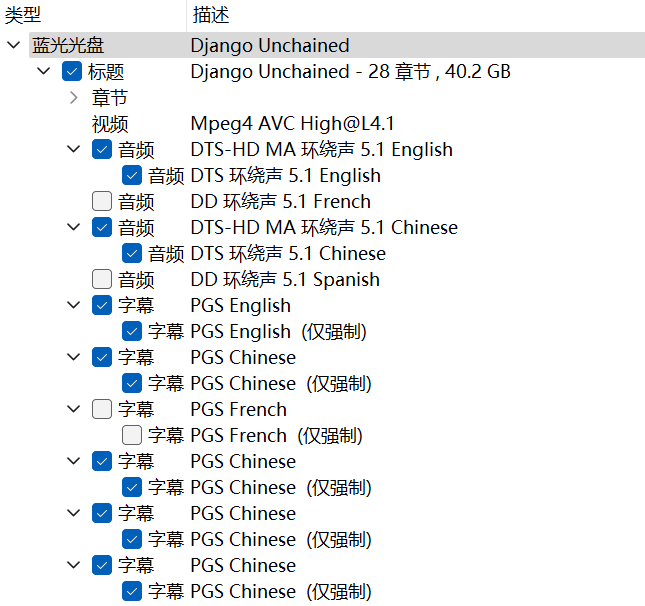Select the 字幕 label of the PGS French row
Screen dimensions: 645x606
[x=136, y=410]
